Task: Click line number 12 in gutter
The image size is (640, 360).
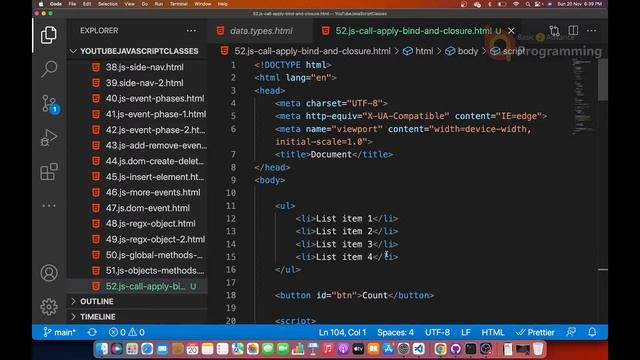Action: [231, 218]
